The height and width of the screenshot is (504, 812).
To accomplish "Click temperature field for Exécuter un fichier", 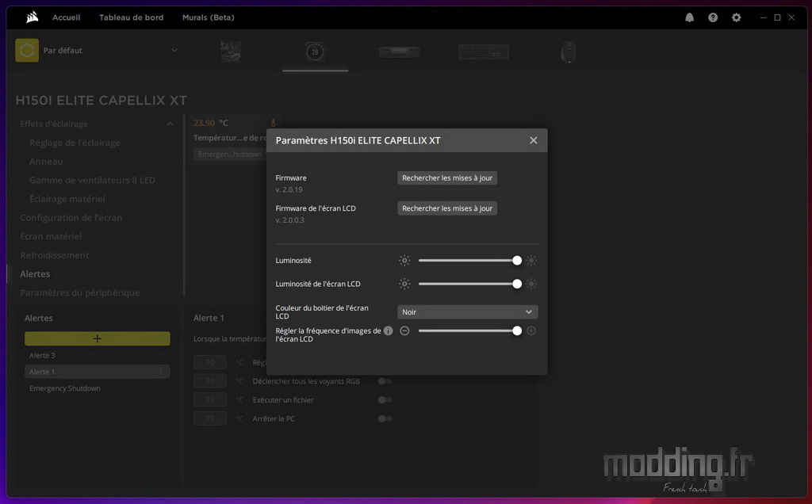I will (209, 400).
